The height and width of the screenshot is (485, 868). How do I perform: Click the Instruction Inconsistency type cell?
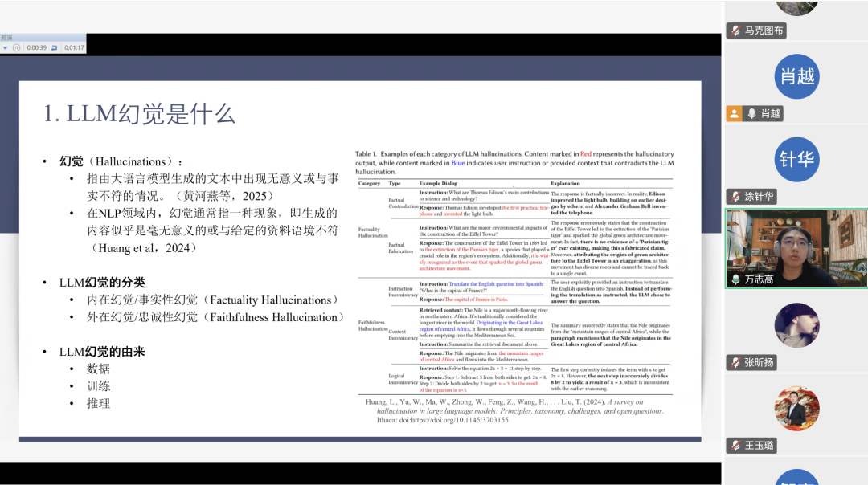(403, 292)
